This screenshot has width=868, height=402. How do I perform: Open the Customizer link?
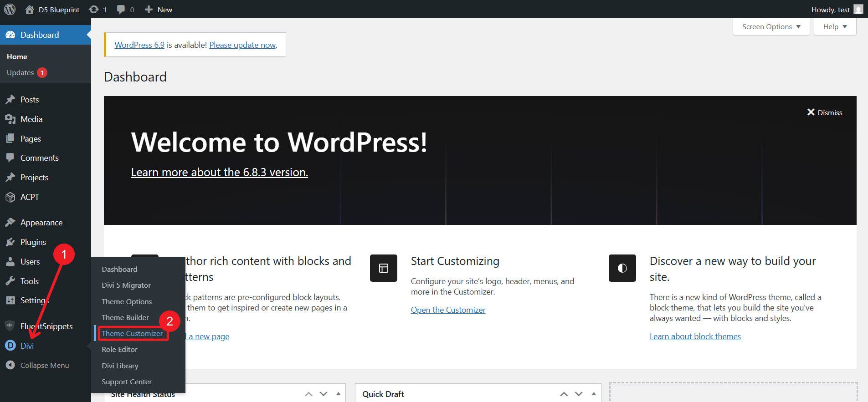pyautogui.click(x=448, y=310)
